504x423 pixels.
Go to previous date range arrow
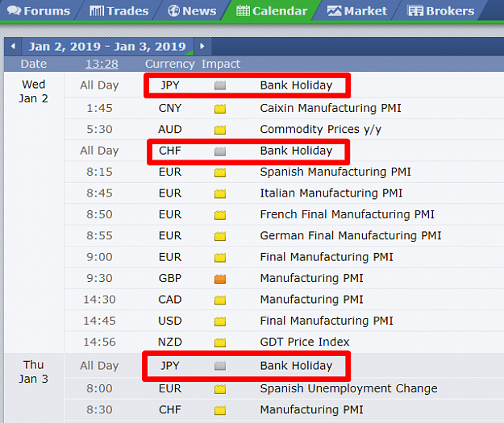pyautogui.click(x=13, y=46)
